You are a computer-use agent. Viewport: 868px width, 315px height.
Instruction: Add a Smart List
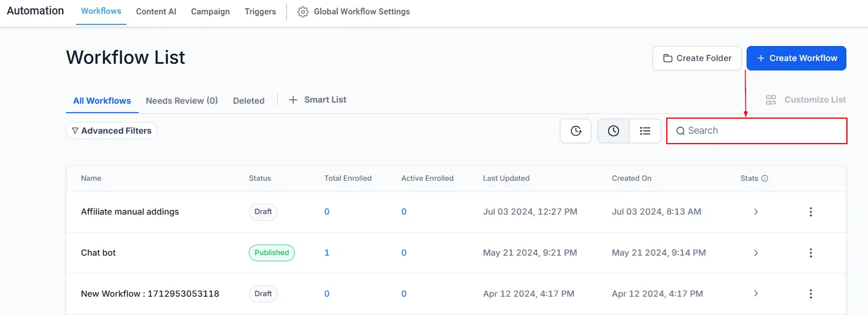tap(318, 100)
